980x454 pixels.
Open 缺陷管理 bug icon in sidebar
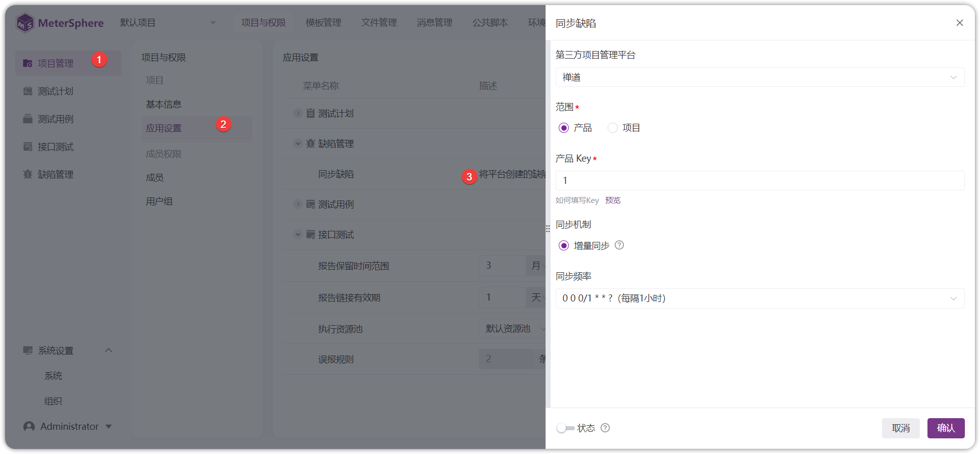point(28,174)
